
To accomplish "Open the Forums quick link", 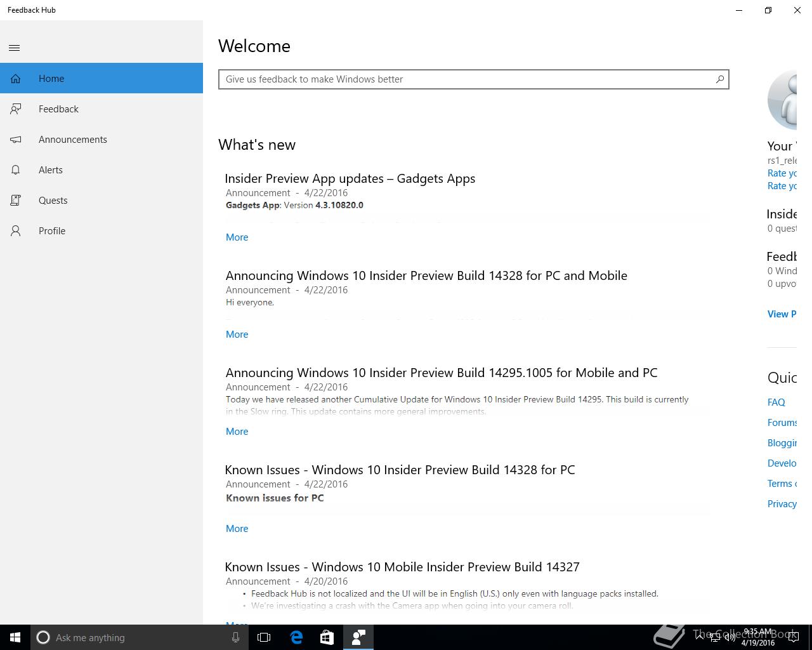I will click(782, 423).
